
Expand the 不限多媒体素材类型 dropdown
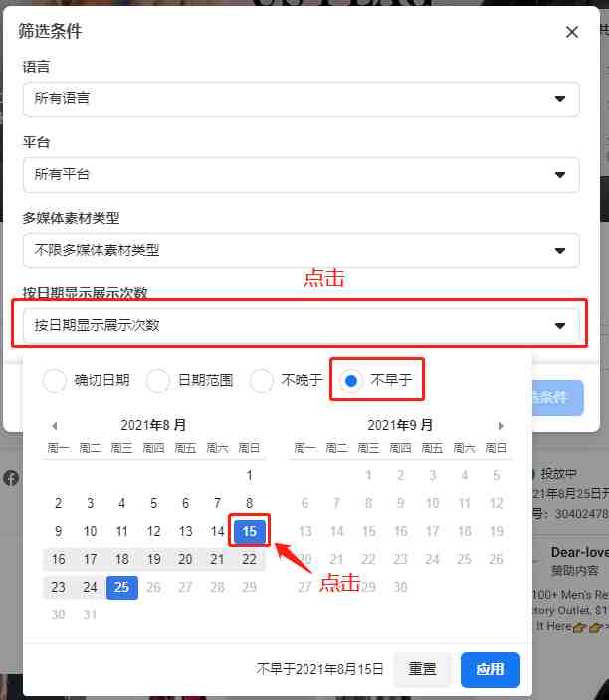(x=302, y=250)
